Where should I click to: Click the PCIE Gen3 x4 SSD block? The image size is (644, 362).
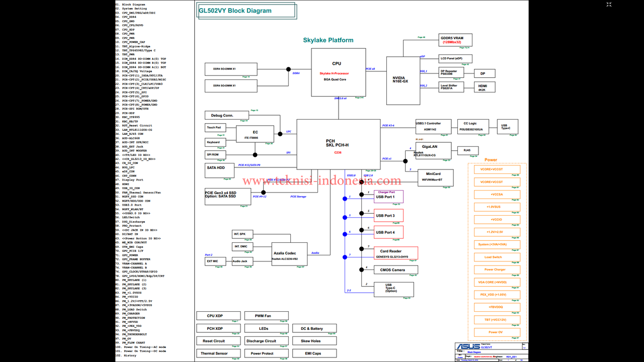tap(227, 197)
